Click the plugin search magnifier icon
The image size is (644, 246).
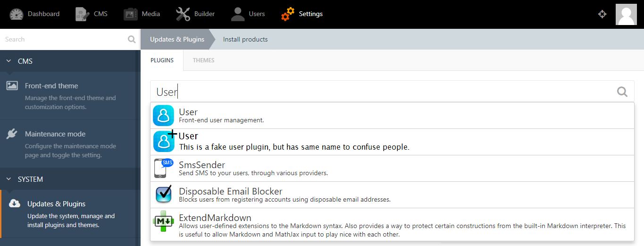pyautogui.click(x=622, y=92)
